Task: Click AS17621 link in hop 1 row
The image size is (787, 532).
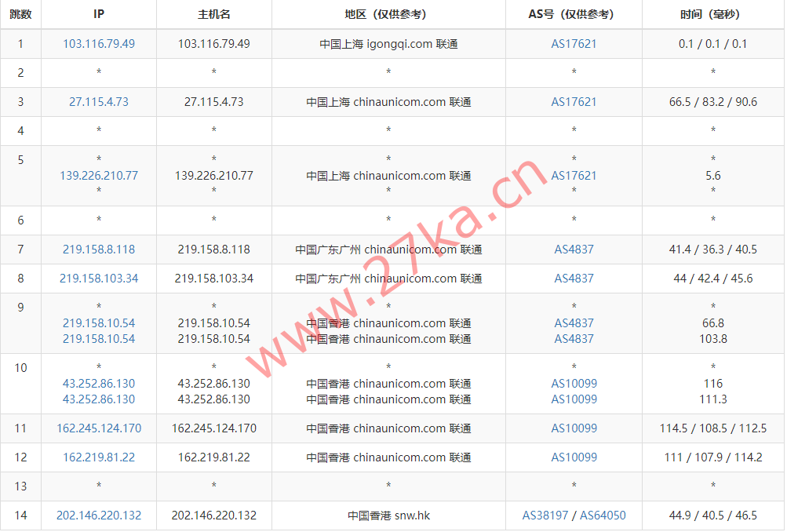Action: 574,44
